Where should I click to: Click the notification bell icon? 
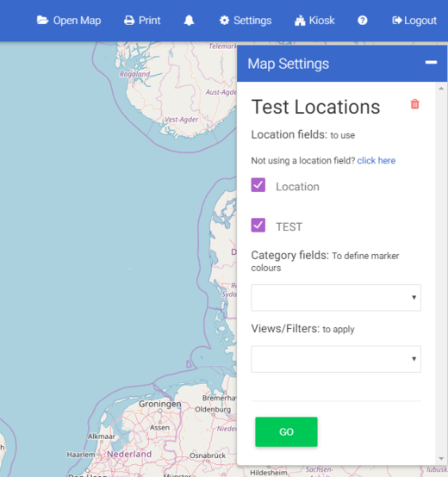[189, 21]
